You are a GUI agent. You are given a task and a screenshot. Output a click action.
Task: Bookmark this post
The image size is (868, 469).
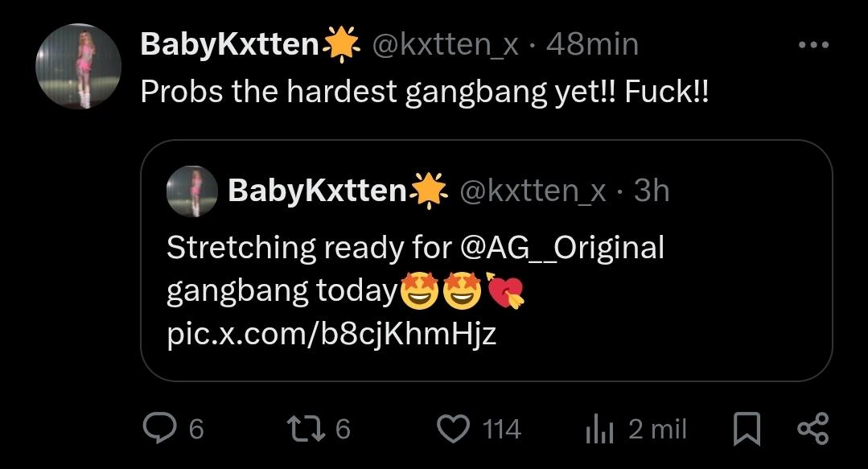click(x=747, y=429)
